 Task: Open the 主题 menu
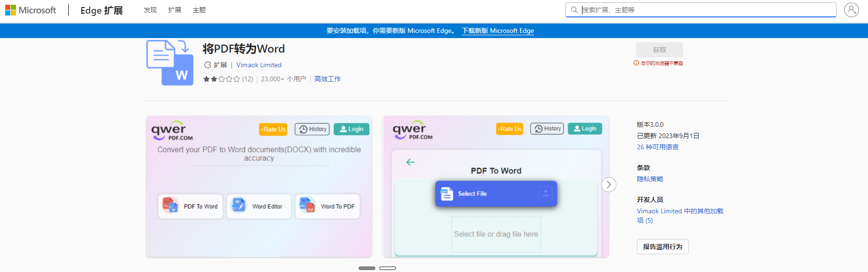(199, 10)
